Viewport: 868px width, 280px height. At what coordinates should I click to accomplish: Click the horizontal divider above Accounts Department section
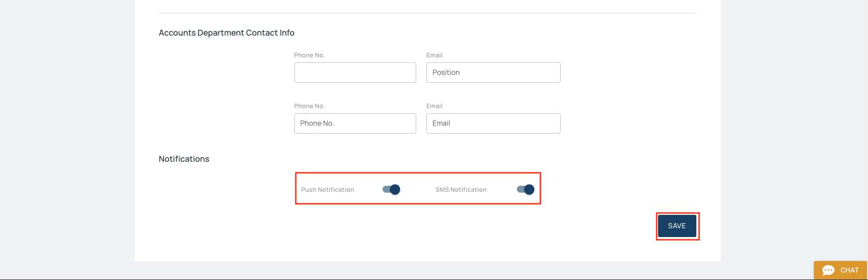(427, 13)
